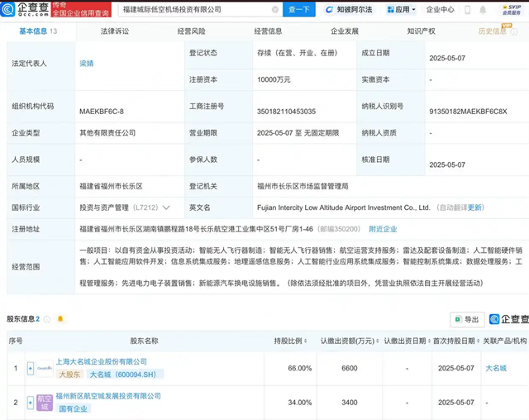Click the info icon beside 股东信息
The image size is (529, 420).
click(47, 319)
